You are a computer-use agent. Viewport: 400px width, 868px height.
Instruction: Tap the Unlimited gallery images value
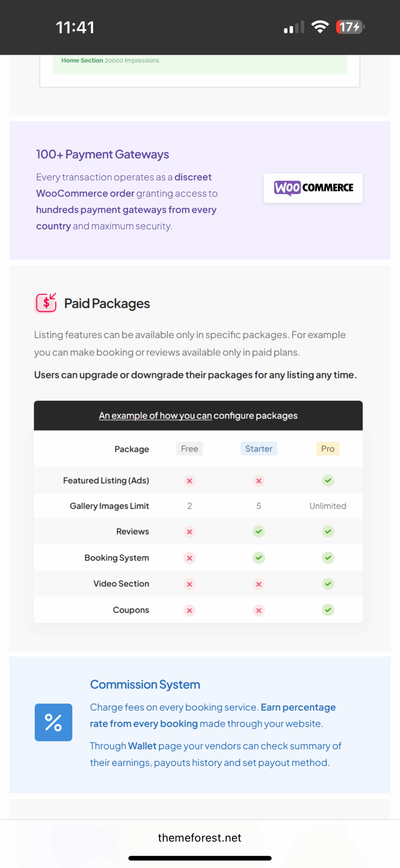click(x=328, y=506)
